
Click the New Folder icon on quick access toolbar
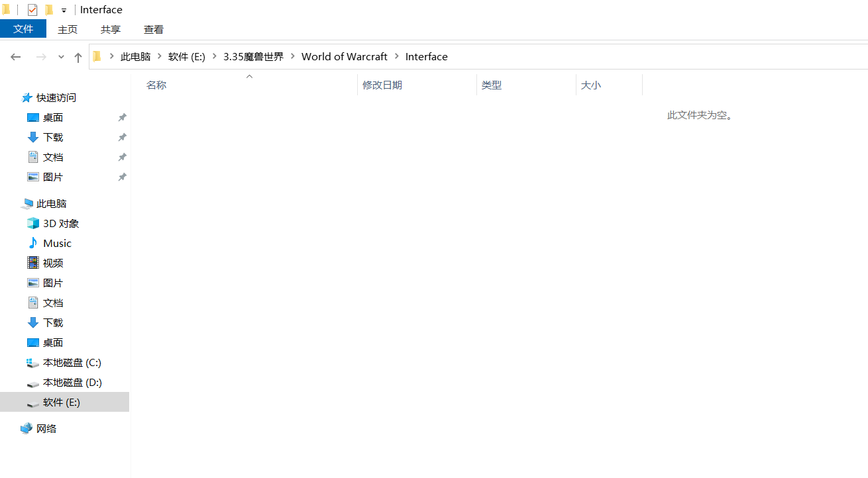(x=48, y=9)
